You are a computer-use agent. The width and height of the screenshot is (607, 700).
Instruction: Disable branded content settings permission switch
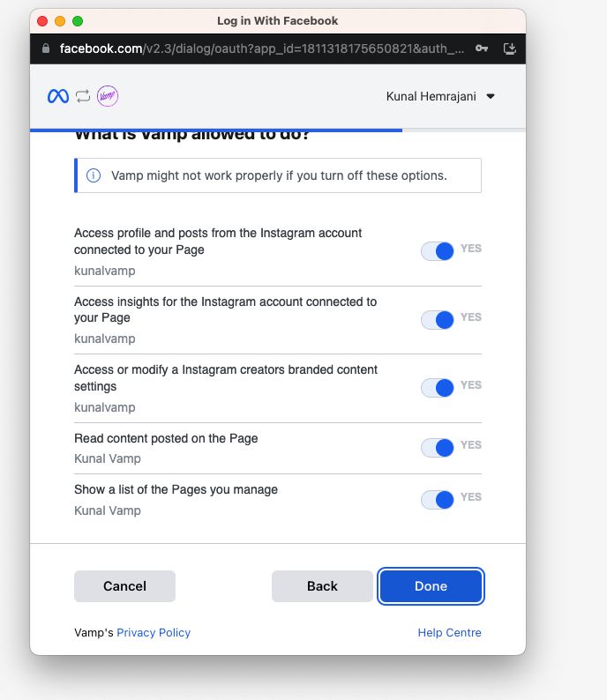pos(438,388)
